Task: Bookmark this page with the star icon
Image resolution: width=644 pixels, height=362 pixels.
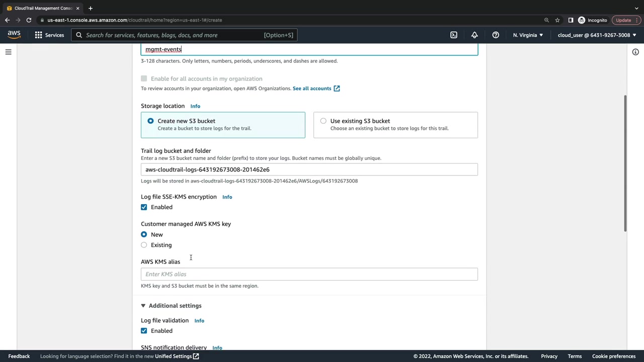Action: click(557, 20)
